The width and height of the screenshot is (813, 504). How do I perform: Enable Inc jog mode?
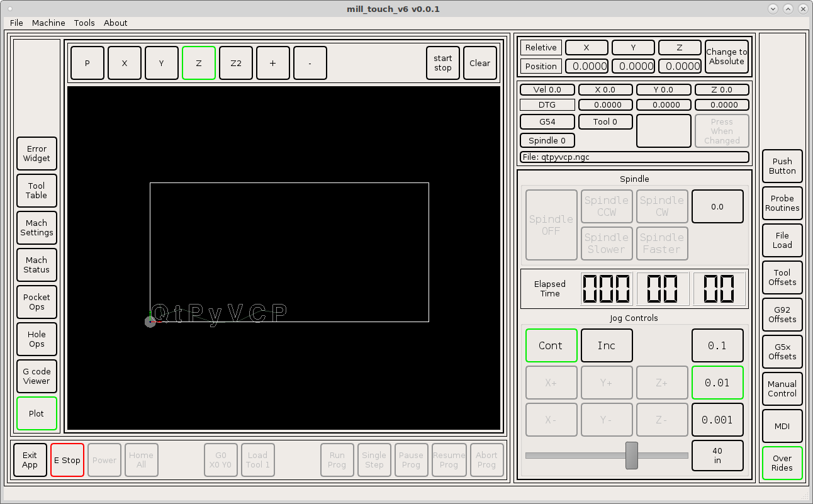coord(607,345)
